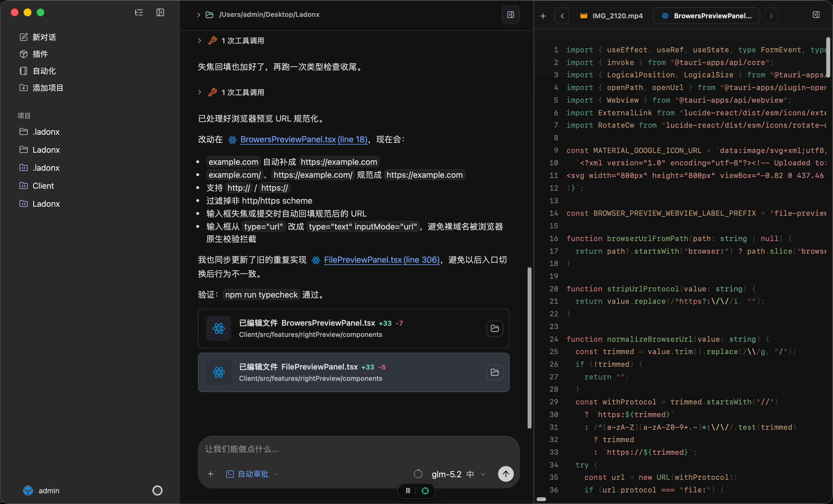
Task: Click 'const MATERIAL_GOOGLE_ICON_URL' in code line 9
Action: pyautogui.click(x=634, y=150)
